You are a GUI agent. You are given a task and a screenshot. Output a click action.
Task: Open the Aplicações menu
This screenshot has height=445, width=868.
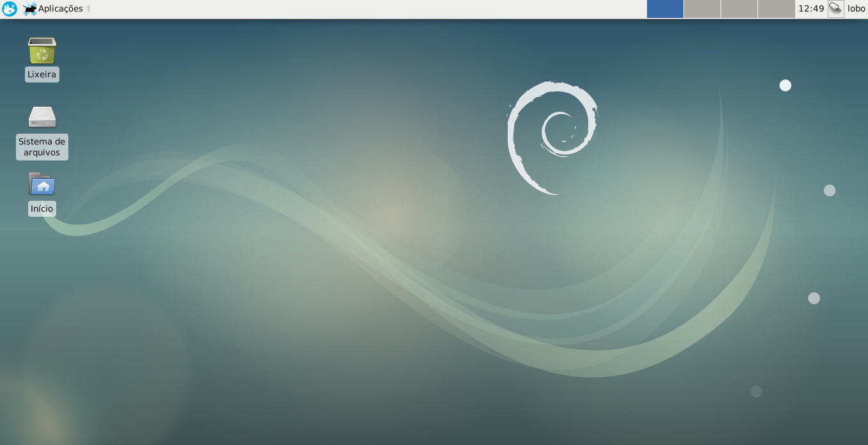pyautogui.click(x=53, y=9)
